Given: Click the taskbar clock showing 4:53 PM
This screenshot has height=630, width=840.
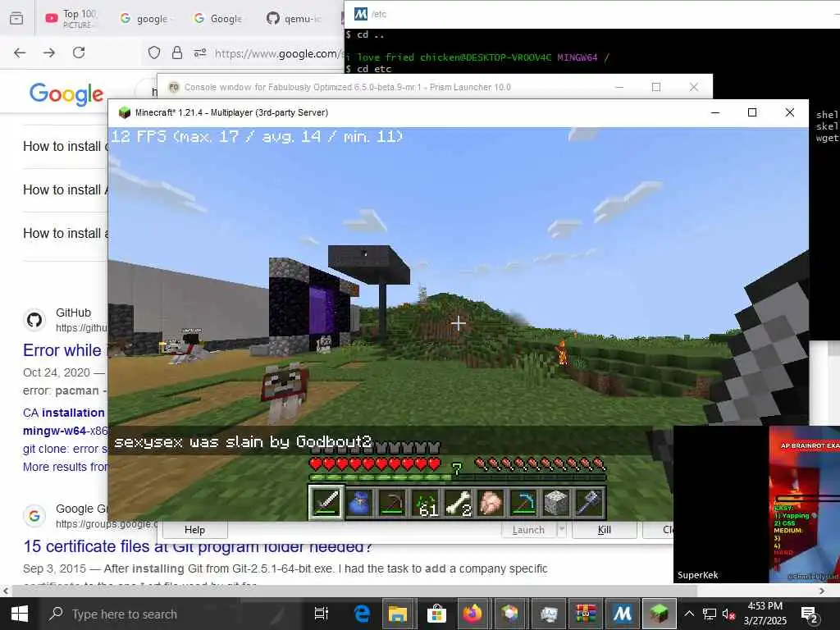Looking at the screenshot, I should (x=765, y=614).
